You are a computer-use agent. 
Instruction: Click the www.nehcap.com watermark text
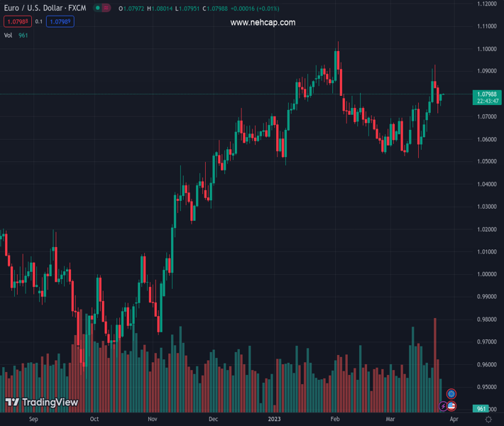point(263,23)
